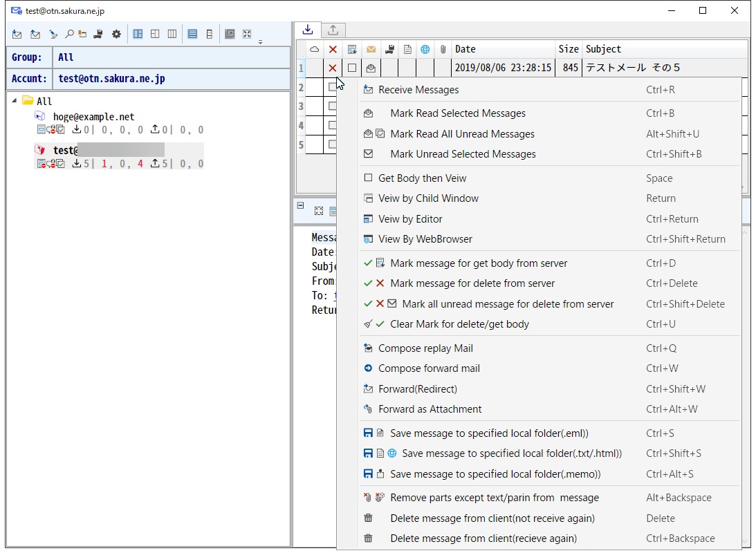
Task: Choose Forward as Attachment
Action: [550, 409]
